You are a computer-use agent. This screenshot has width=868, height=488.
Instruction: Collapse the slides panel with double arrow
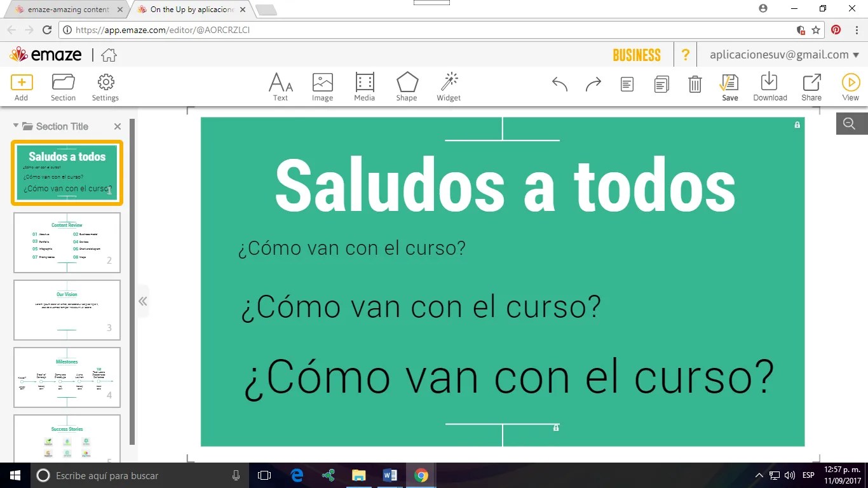coord(143,301)
